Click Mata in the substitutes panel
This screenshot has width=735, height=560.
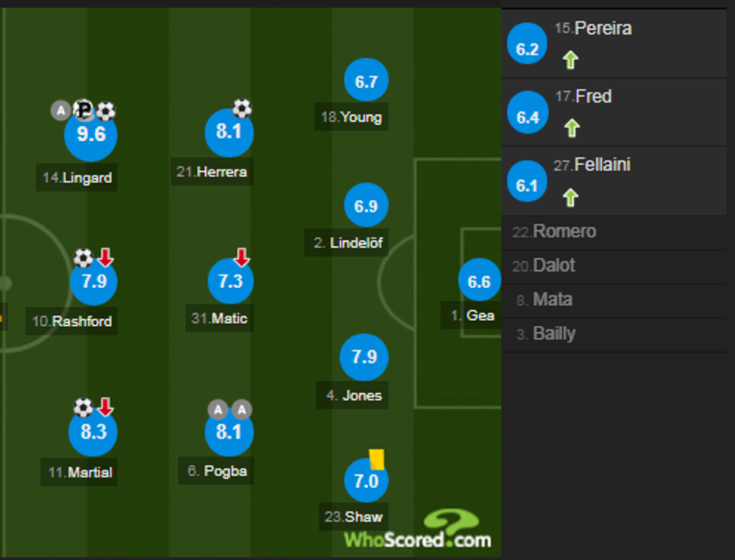553,300
